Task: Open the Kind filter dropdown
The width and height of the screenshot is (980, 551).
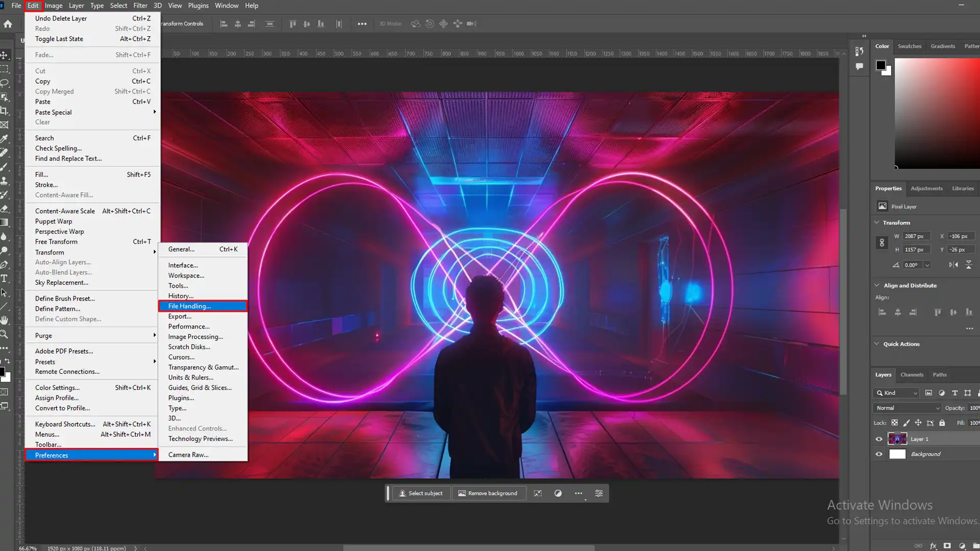Action: [x=897, y=393]
